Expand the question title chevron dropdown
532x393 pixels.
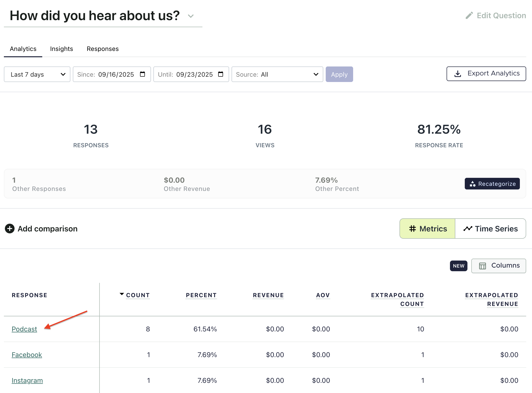[x=191, y=16]
